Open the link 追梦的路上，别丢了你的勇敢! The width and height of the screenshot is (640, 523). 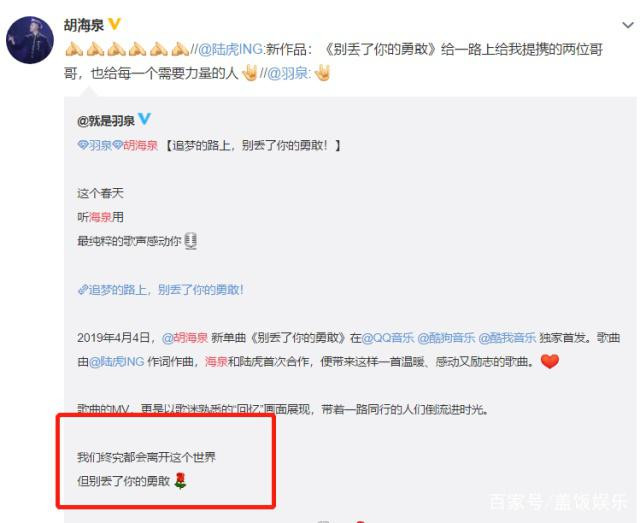[161, 289]
